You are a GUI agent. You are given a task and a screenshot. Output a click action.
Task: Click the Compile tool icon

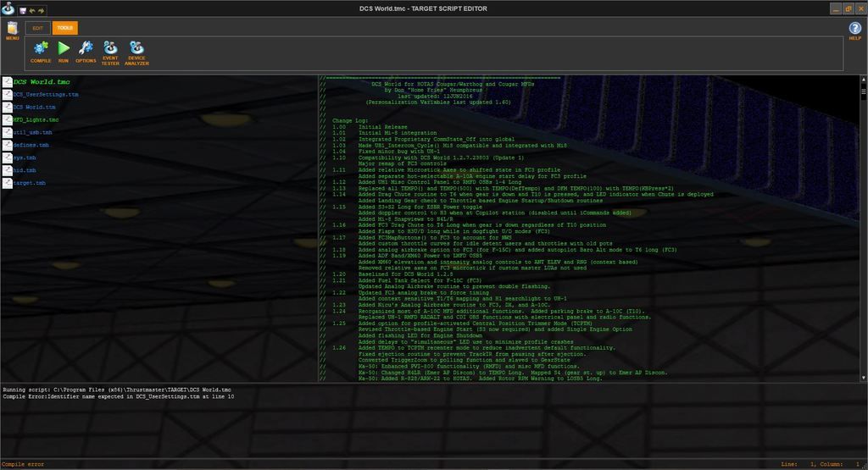click(x=41, y=50)
